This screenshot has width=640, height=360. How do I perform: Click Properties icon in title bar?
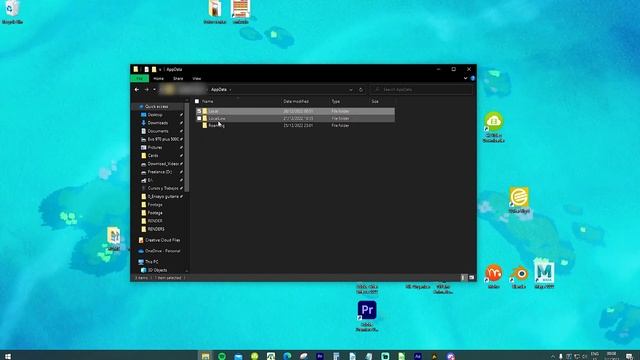point(147,69)
